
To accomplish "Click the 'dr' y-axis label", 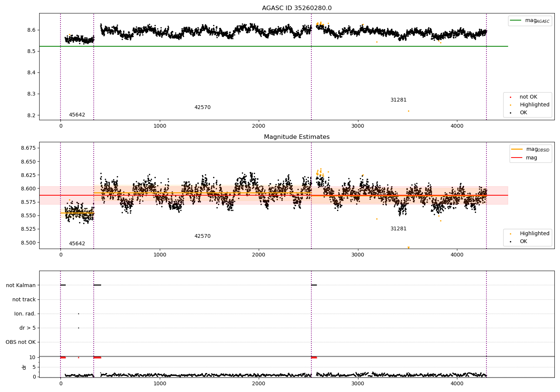I will click(24, 367).
